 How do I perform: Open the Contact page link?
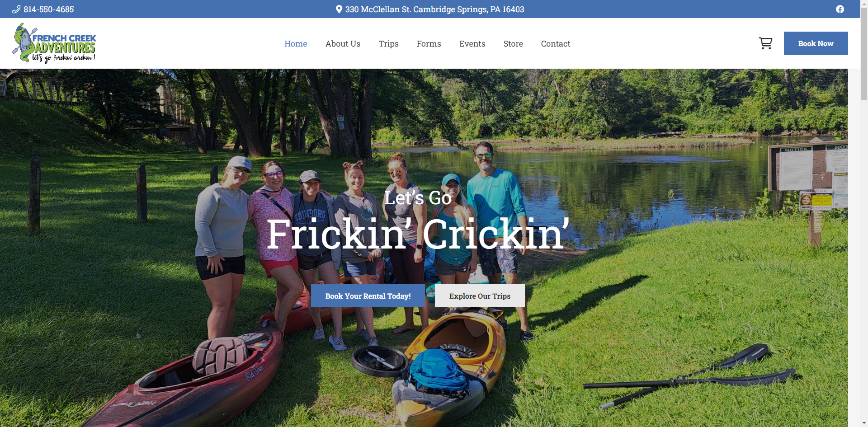(x=555, y=44)
